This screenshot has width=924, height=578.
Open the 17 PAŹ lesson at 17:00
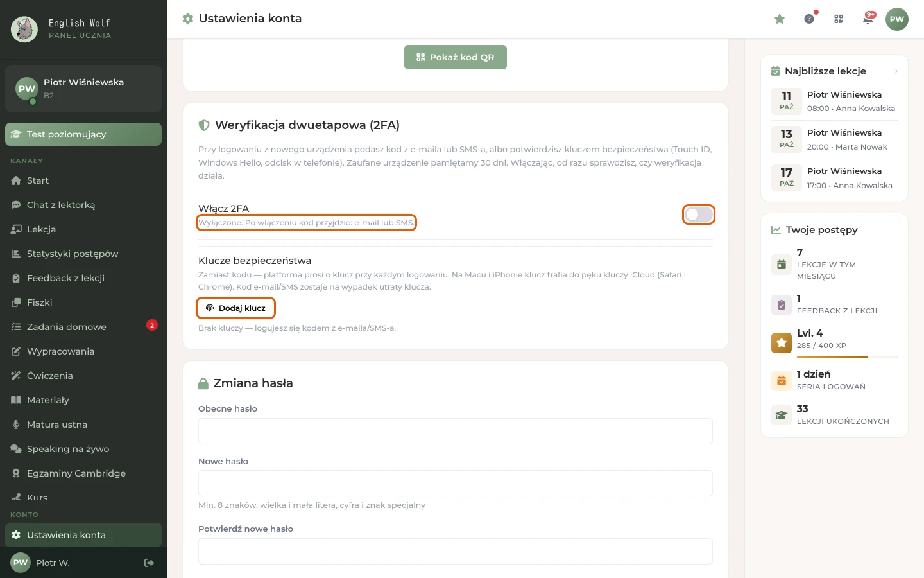coord(834,178)
